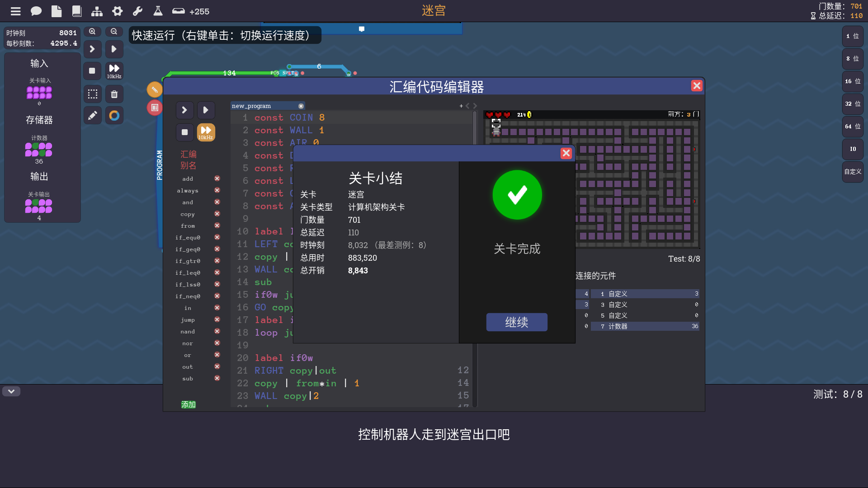
Task: Add new program tab with plus
Action: [x=461, y=106]
